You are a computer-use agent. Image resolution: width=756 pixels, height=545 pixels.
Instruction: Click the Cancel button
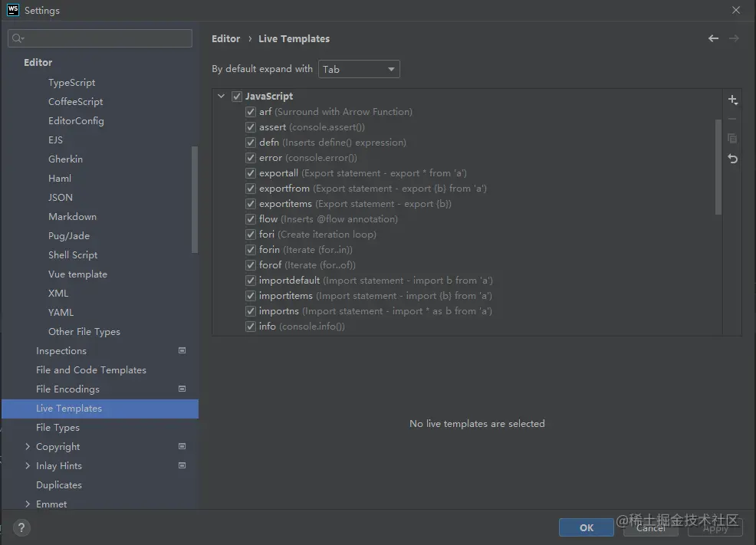[651, 527]
